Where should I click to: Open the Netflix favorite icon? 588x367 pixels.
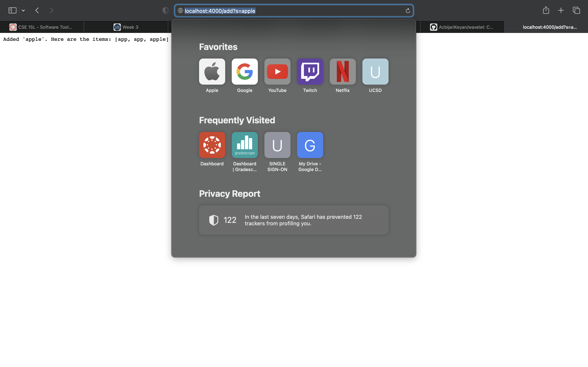tap(342, 72)
